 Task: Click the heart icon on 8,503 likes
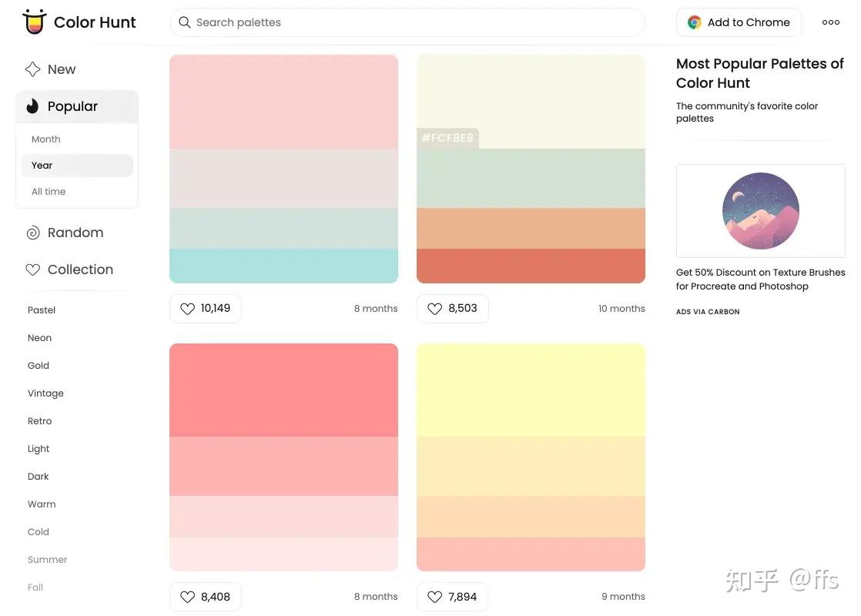tap(434, 309)
